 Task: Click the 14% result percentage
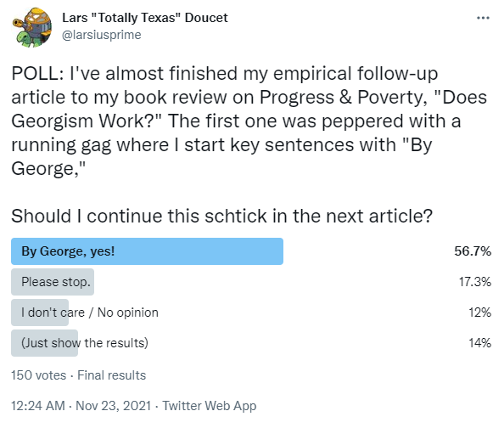pos(479,343)
